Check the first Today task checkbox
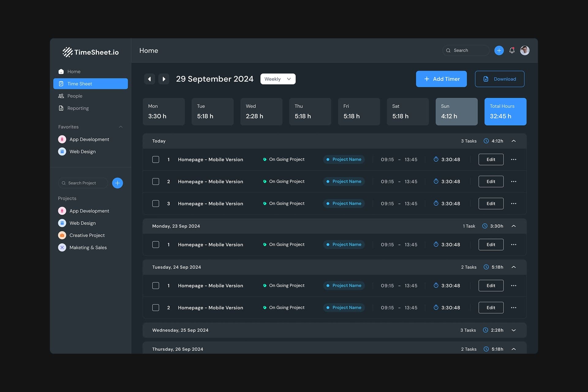This screenshot has width=588, height=392. (x=156, y=159)
